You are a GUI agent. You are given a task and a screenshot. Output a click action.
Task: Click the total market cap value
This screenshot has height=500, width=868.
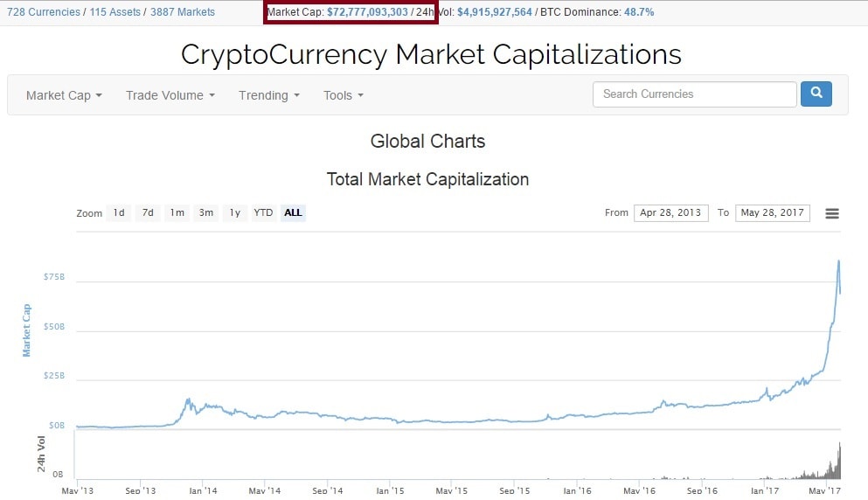pos(367,12)
